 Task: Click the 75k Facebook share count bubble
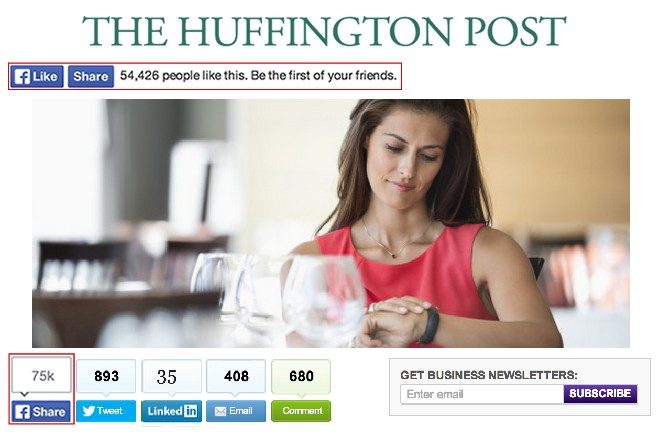(42, 376)
